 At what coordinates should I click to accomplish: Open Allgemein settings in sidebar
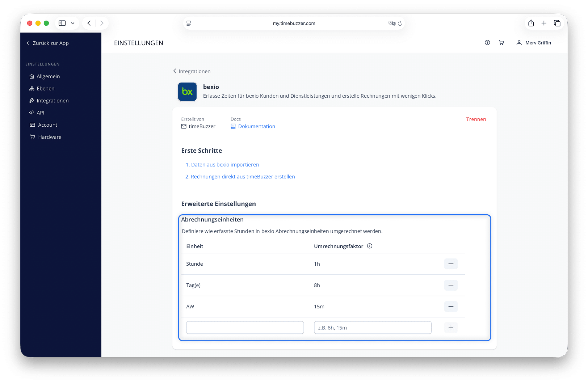(45, 76)
